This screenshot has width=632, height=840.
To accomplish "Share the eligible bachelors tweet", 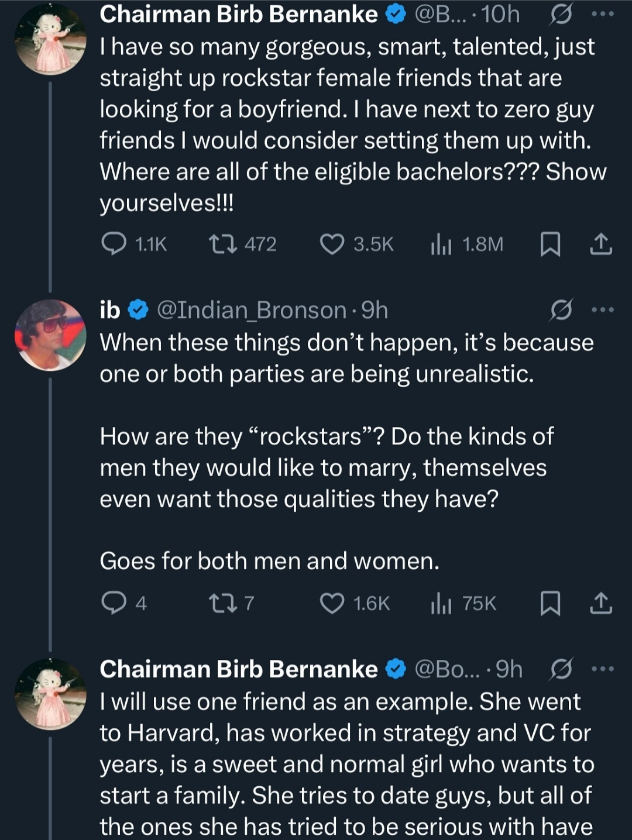I will click(601, 244).
